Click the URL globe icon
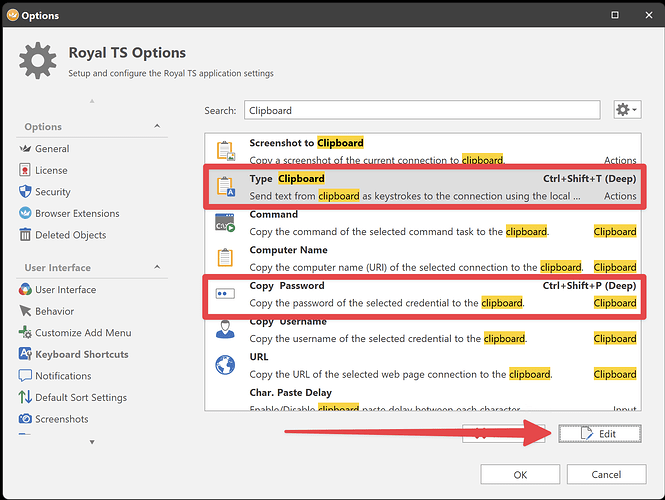Viewport: 665px width, 500px height. coord(226,365)
